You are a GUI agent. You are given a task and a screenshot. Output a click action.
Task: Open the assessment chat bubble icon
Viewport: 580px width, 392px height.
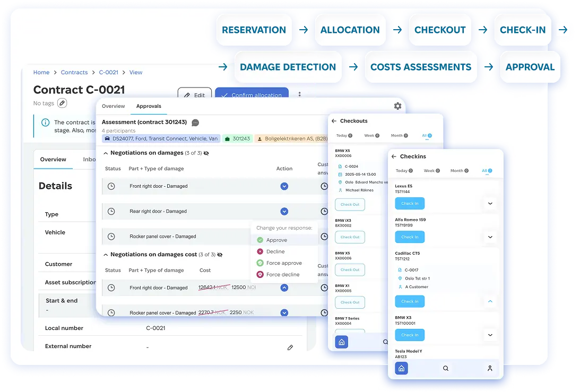point(195,123)
